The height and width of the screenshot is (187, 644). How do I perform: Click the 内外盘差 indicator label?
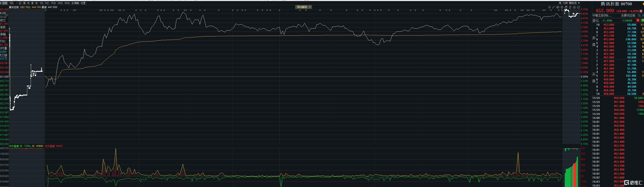(x=14, y=146)
